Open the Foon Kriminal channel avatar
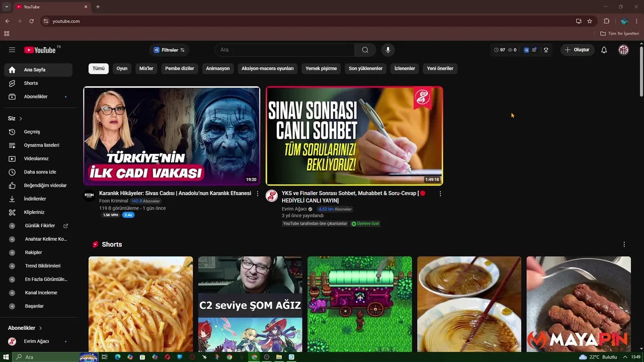644x362 pixels. click(89, 195)
